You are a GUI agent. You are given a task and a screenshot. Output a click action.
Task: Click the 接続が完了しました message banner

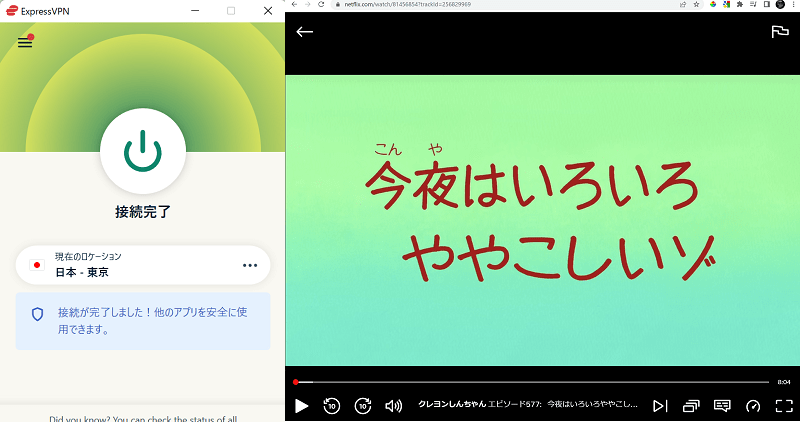[x=143, y=321]
